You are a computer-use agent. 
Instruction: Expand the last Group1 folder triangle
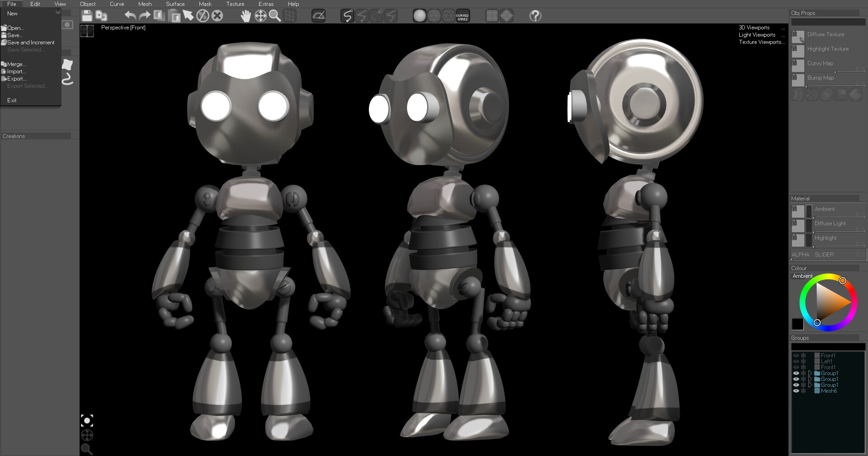(810, 385)
